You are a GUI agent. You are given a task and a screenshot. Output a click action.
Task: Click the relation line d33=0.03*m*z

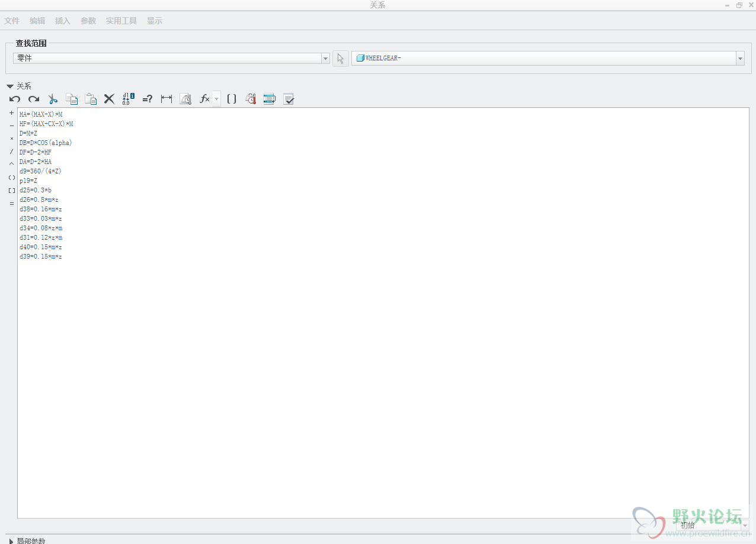coord(41,218)
